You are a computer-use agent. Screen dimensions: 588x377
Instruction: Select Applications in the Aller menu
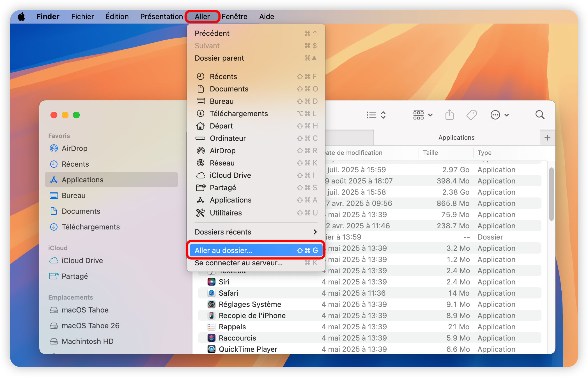point(256,200)
